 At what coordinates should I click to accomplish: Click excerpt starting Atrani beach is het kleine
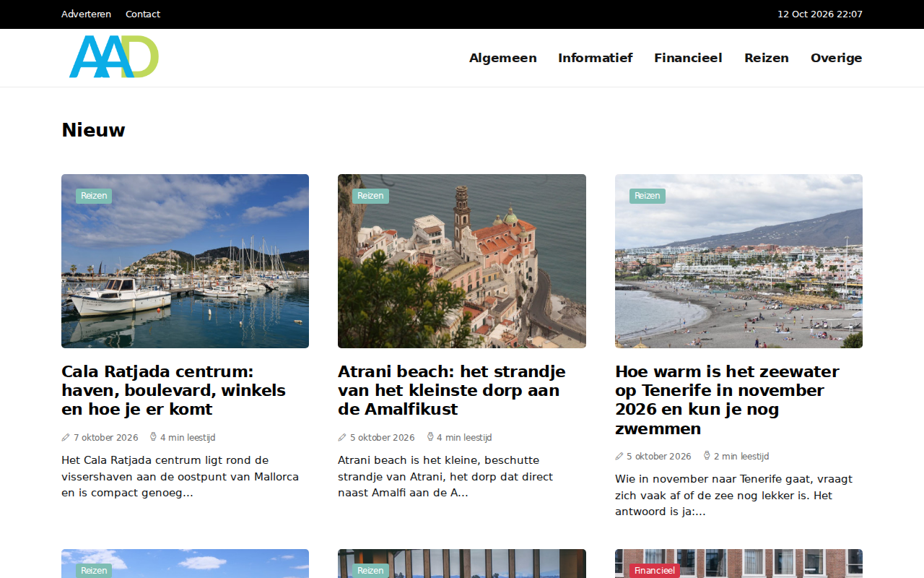pyautogui.click(x=445, y=476)
